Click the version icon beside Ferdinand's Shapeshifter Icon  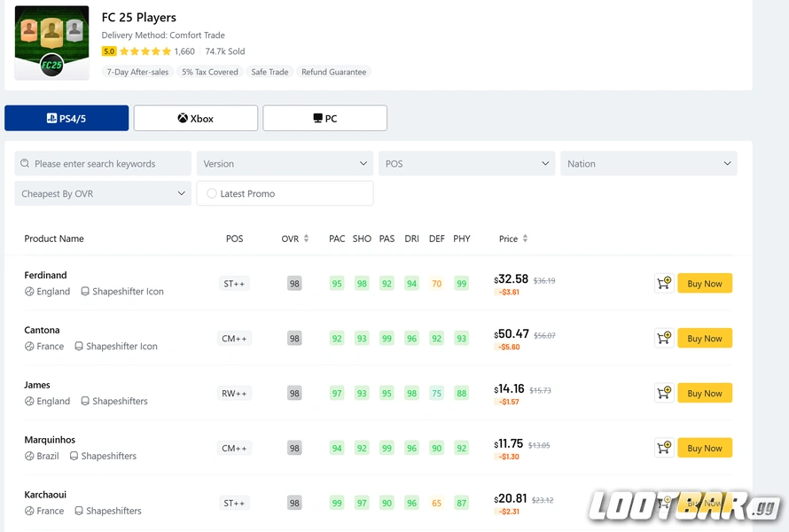[x=85, y=292]
